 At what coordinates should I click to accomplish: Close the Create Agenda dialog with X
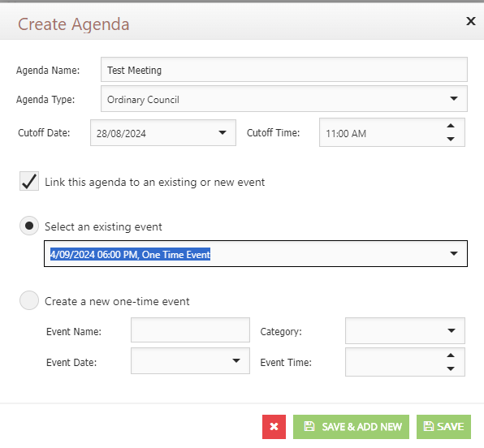tap(470, 21)
